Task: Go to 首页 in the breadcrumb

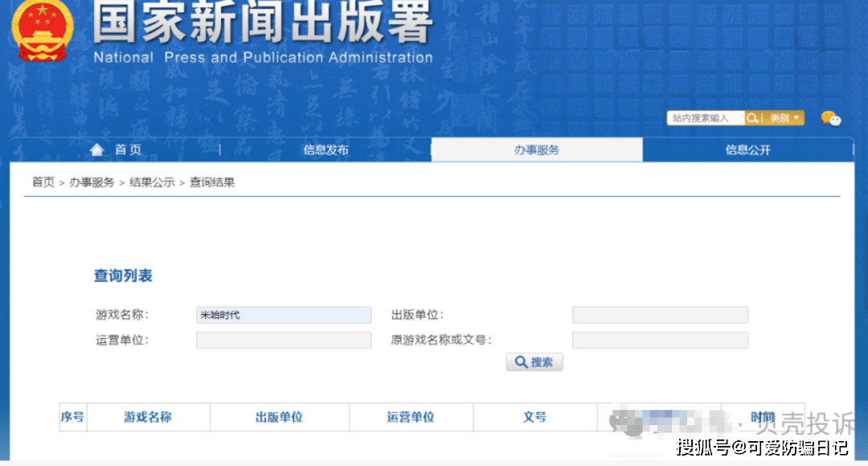Action: [43, 182]
